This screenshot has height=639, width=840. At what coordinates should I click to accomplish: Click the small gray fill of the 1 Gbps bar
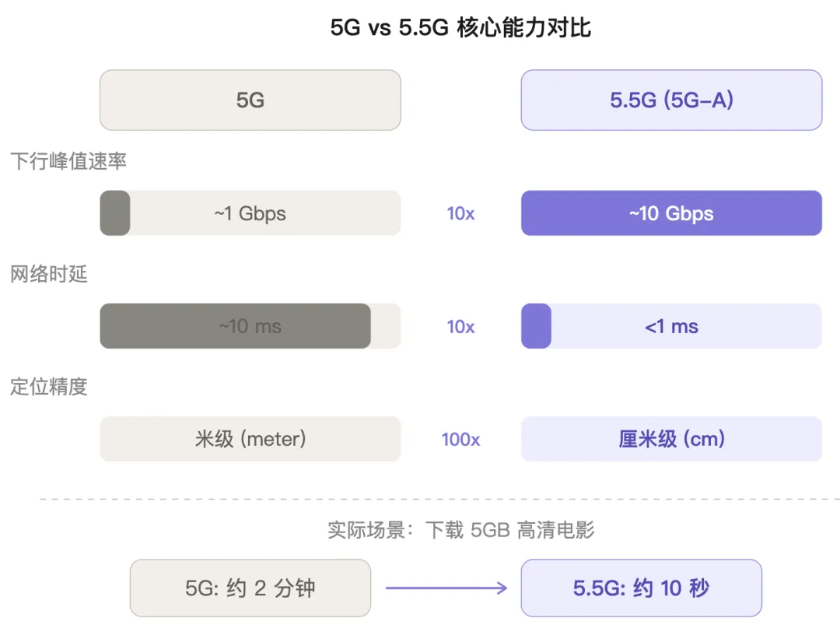pyautogui.click(x=115, y=212)
